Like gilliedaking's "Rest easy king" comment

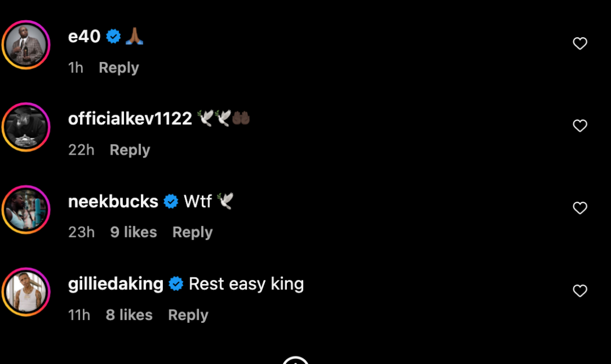click(580, 290)
